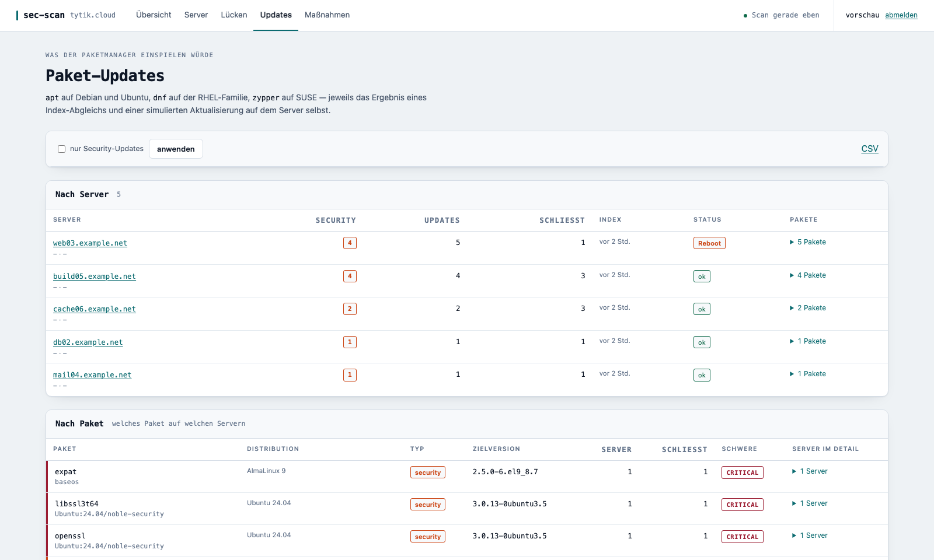
Task: Open mail04.example.net server link
Action: pyautogui.click(x=92, y=375)
